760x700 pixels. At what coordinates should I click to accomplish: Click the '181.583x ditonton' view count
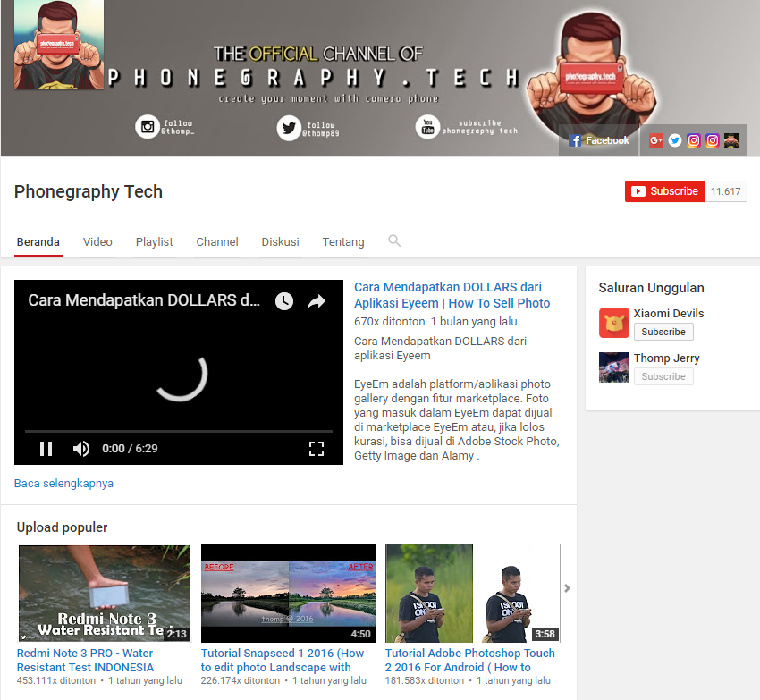[x=425, y=680]
